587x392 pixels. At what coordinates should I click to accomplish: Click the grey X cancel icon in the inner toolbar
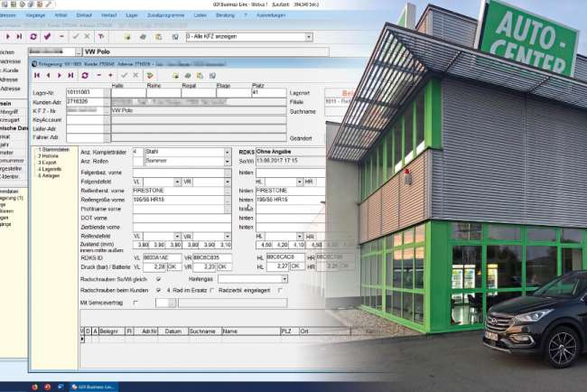coord(135,75)
